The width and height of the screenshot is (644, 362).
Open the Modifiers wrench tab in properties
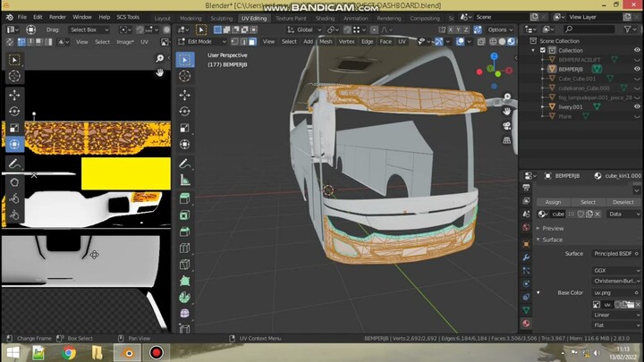coord(526,257)
